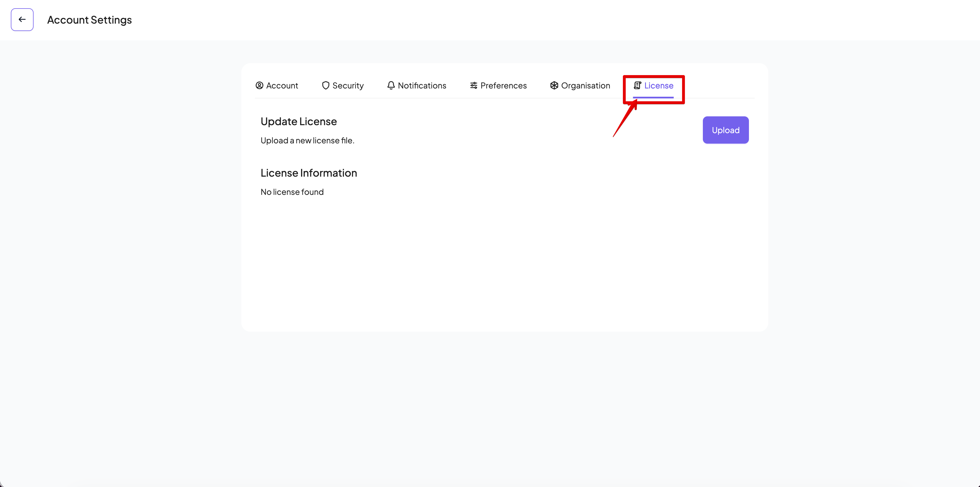Open the Security tab
Image resolution: width=980 pixels, height=487 pixels.
[x=348, y=86]
